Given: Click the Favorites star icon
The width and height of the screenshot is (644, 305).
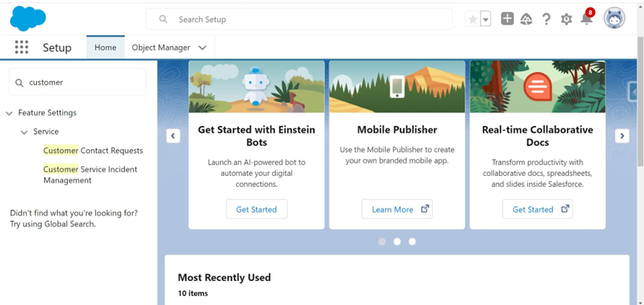Looking at the screenshot, I should pos(473,19).
